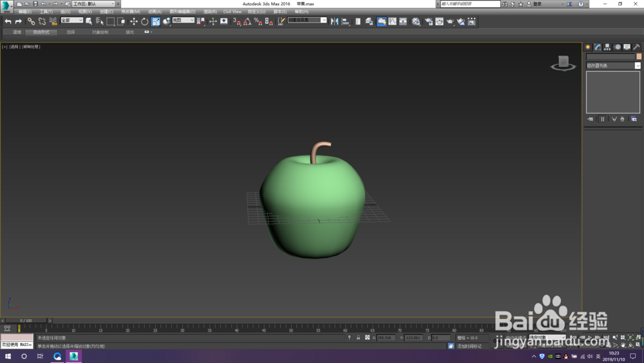Toggle Angle Snap button

[247, 21]
